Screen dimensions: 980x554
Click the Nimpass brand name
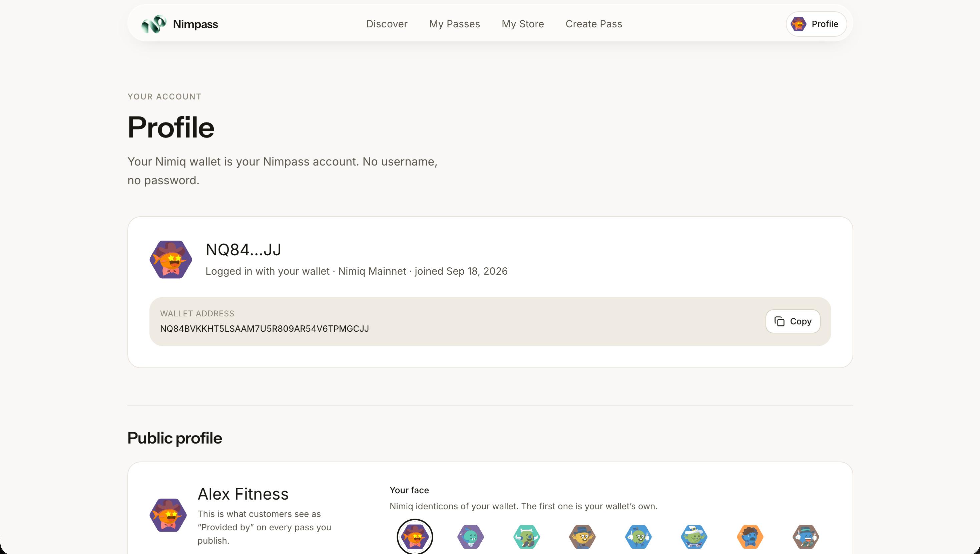195,24
